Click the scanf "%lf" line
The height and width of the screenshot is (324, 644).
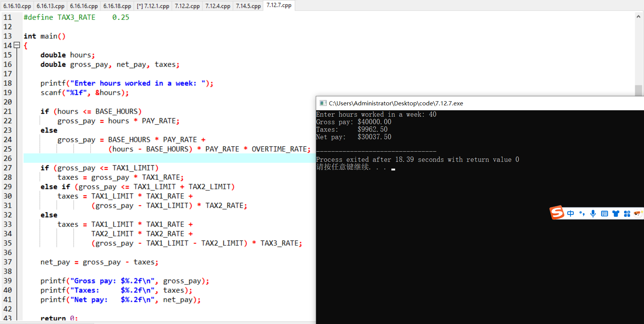click(x=85, y=93)
